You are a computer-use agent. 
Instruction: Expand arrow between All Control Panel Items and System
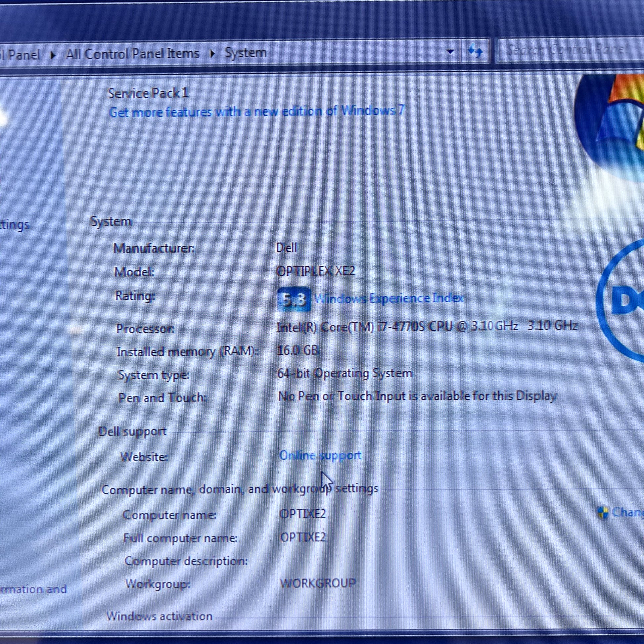point(212,53)
